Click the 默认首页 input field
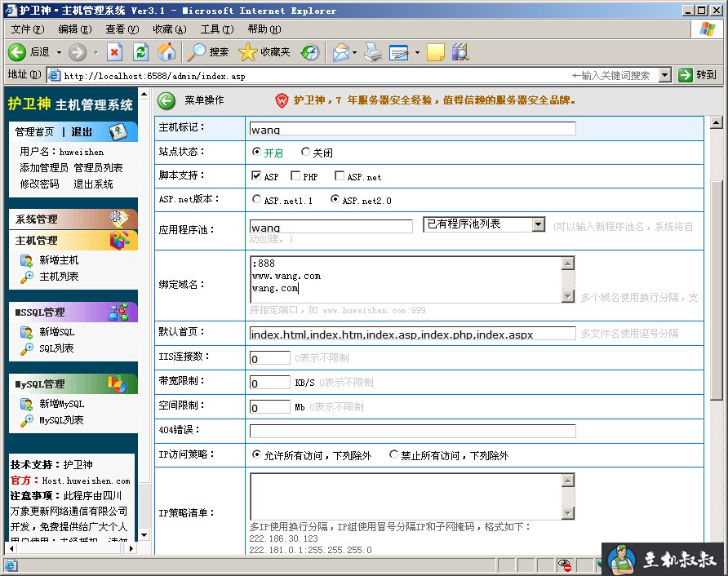The image size is (728, 576). (x=412, y=334)
